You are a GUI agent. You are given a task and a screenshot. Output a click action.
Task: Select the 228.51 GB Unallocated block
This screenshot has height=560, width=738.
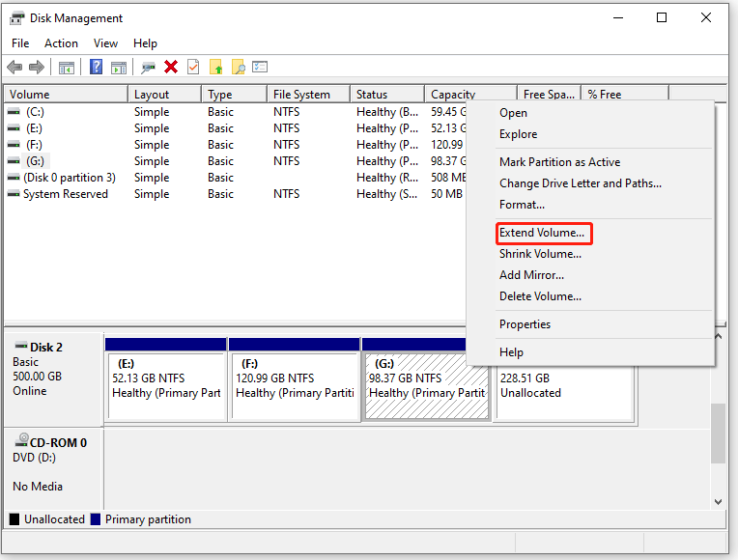565,393
